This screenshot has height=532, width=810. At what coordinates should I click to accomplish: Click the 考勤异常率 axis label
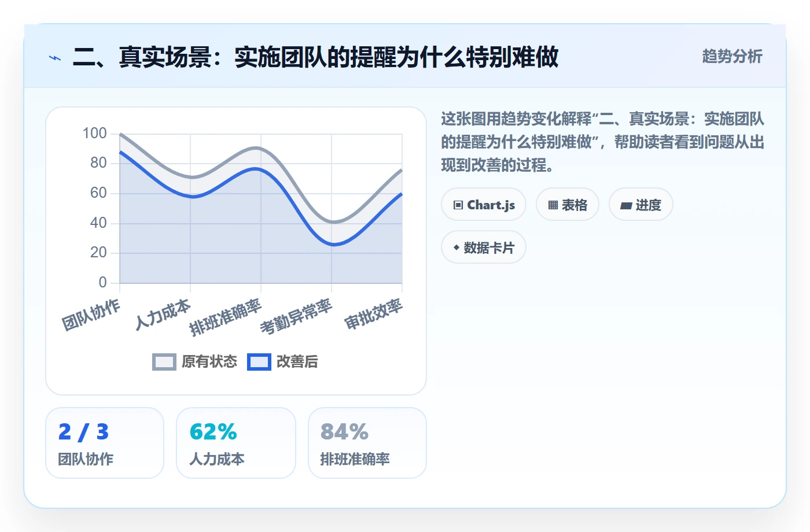[296, 316]
